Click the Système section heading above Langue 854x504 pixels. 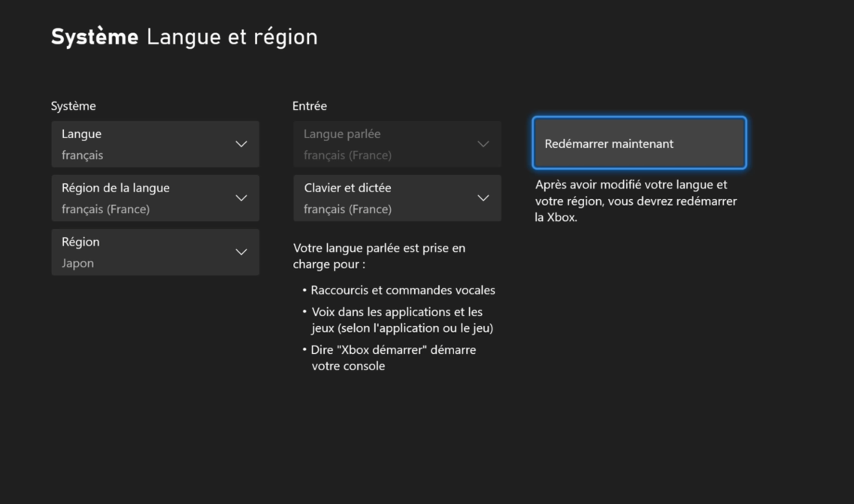(x=74, y=106)
